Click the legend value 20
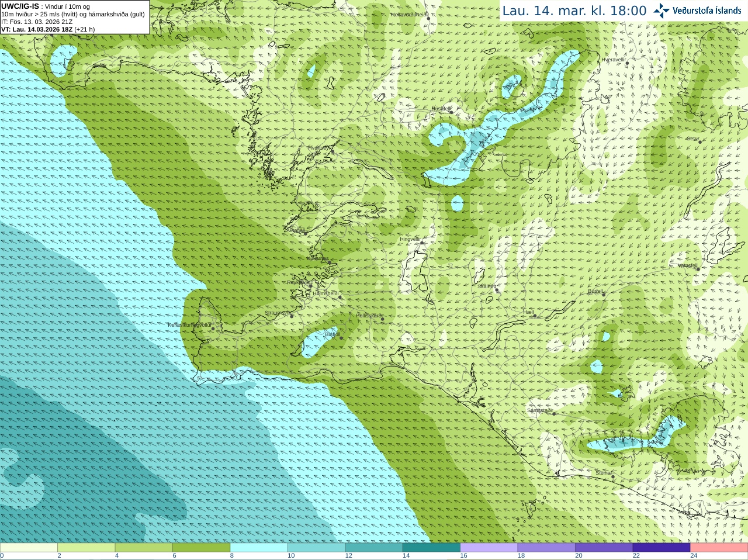The height and width of the screenshot is (560, 748). pyautogui.click(x=579, y=556)
